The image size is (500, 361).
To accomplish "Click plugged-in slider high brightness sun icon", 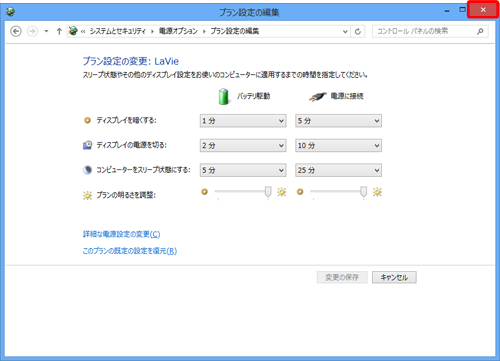I will point(377,192).
